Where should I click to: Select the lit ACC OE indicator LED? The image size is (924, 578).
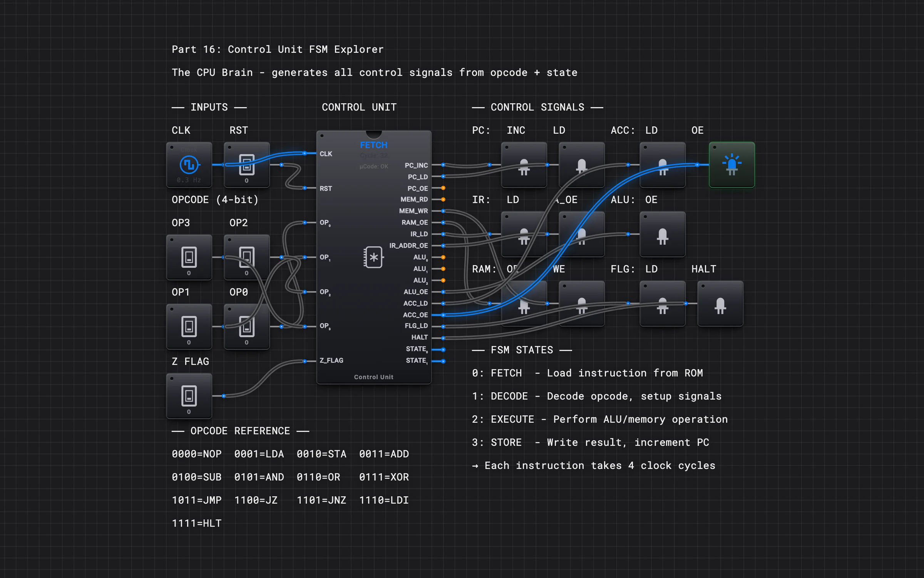[732, 165]
